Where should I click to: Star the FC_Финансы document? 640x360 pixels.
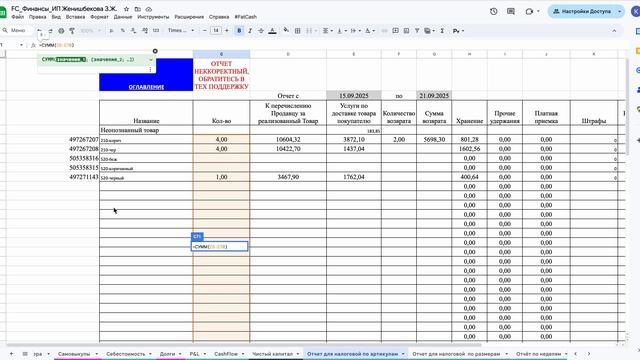tap(127, 9)
